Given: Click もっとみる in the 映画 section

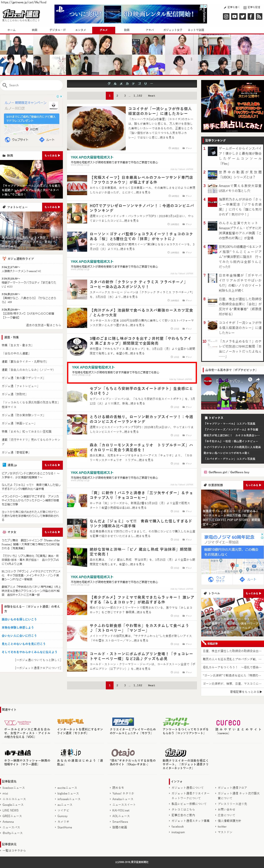Looking at the screenshot, I should [x=52, y=156].
